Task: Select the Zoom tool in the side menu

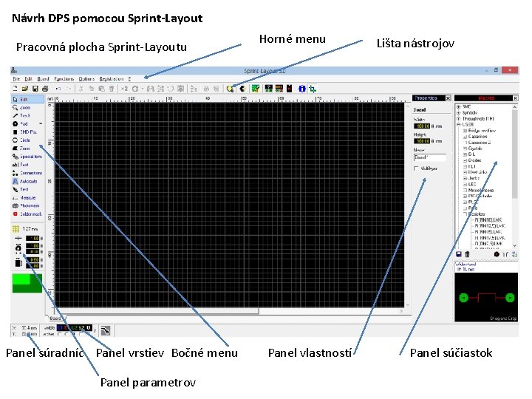Action: pyautogui.click(x=27, y=107)
